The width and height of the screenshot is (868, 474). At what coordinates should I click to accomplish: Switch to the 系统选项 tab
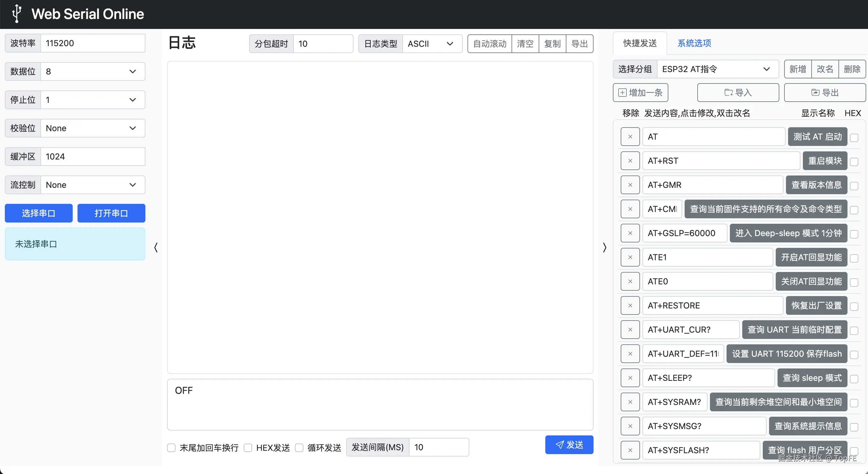pyautogui.click(x=694, y=43)
